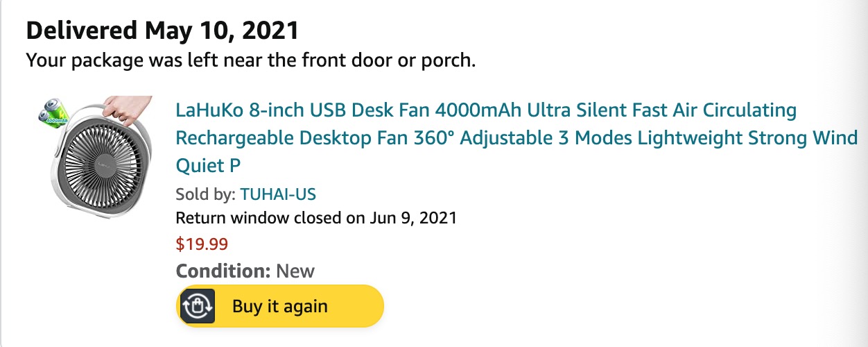Click the bold Condition: label
The height and width of the screenshot is (347, 868).
click(x=223, y=270)
